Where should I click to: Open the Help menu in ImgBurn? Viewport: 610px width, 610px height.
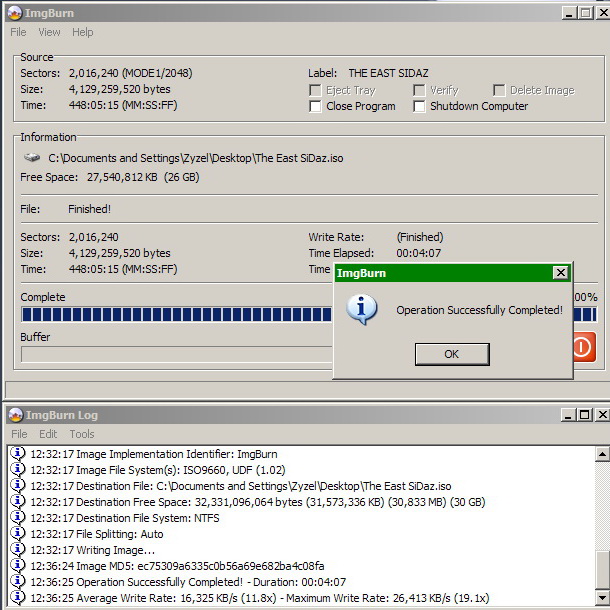[x=82, y=32]
